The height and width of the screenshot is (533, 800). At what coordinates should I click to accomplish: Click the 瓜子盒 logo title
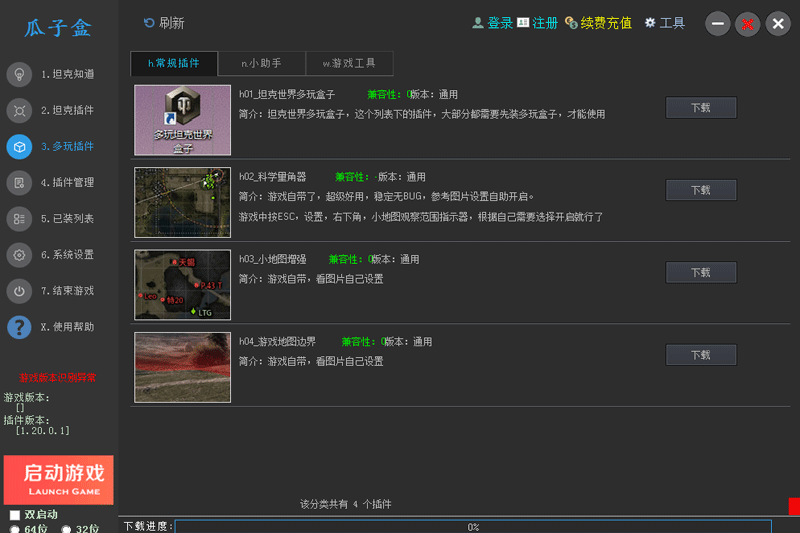(59, 28)
